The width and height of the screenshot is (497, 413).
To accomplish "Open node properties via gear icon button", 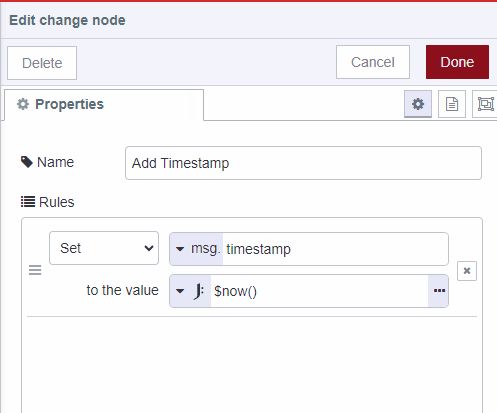I will tap(418, 104).
